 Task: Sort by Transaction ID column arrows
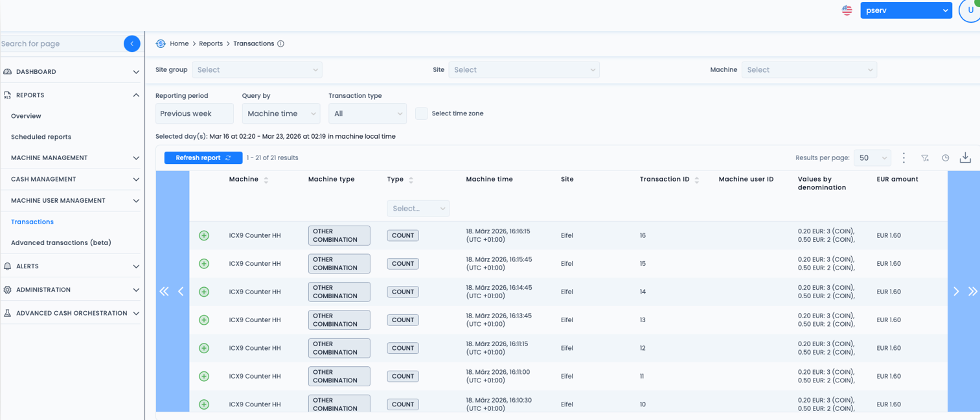coord(697,180)
